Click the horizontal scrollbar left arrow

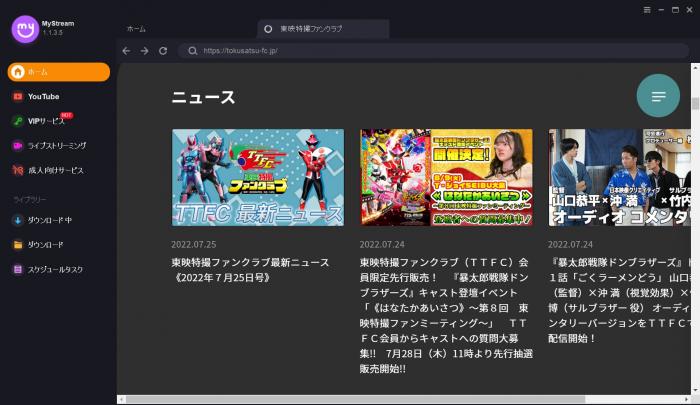(x=121, y=399)
